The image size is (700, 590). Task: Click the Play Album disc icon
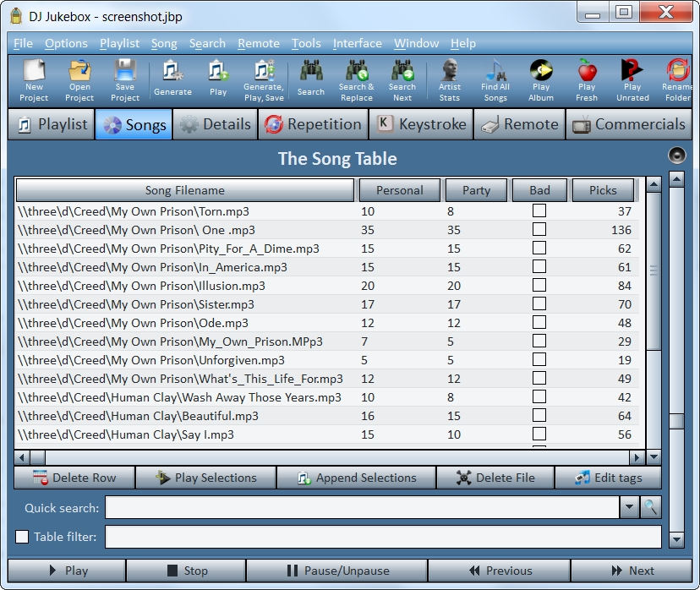[541, 80]
